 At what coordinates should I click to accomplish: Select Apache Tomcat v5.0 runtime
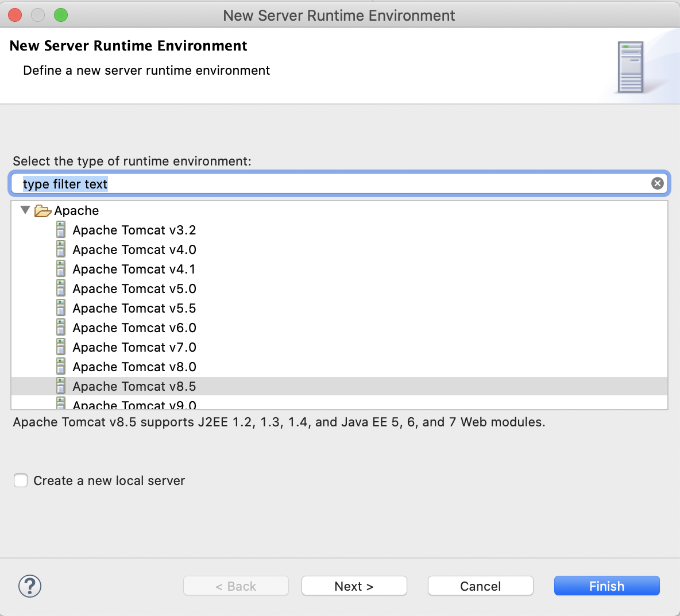pyautogui.click(x=134, y=288)
